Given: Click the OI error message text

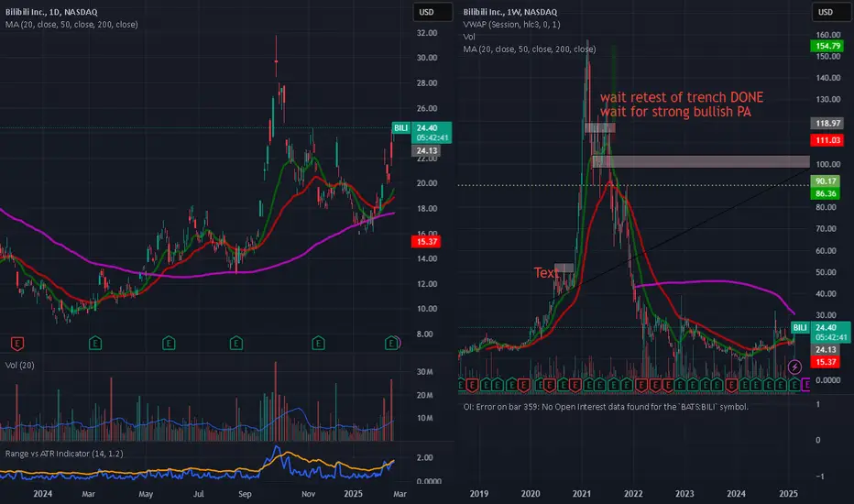Looking at the screenshot, I should (606, 407).
